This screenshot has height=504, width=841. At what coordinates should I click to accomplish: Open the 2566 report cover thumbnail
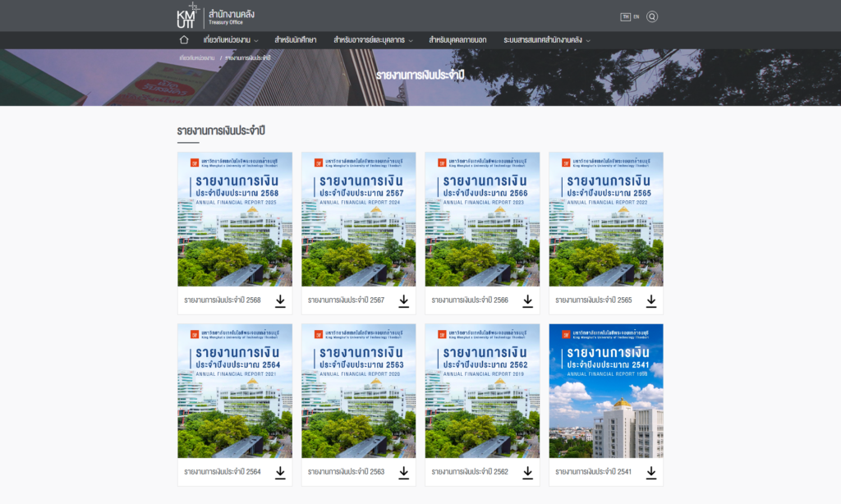482,219
